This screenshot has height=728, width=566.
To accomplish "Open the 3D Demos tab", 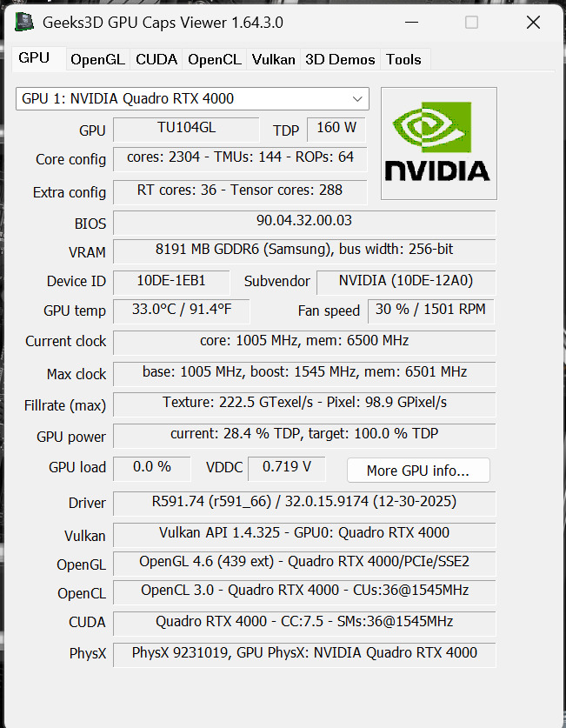I will (340, 60).
